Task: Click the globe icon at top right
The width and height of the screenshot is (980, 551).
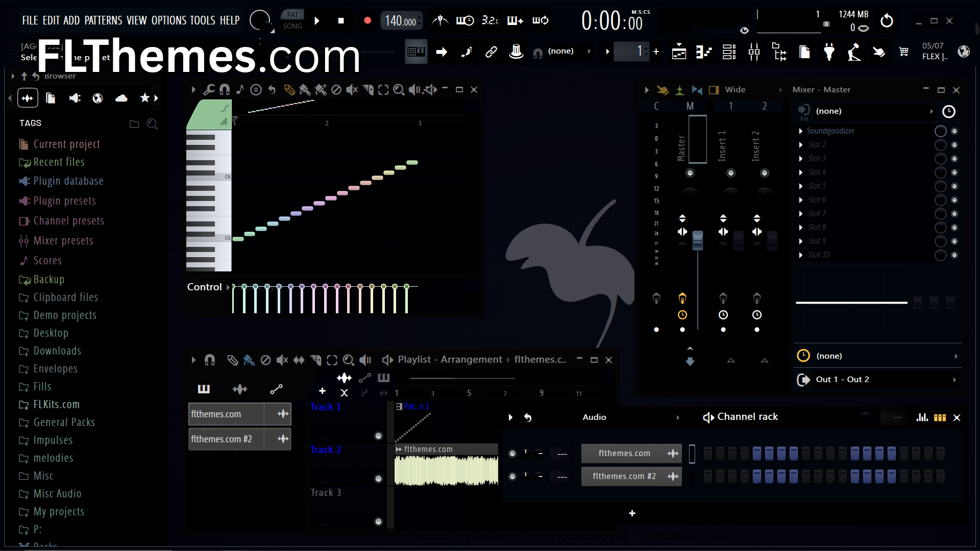Action: pos(964,52)
